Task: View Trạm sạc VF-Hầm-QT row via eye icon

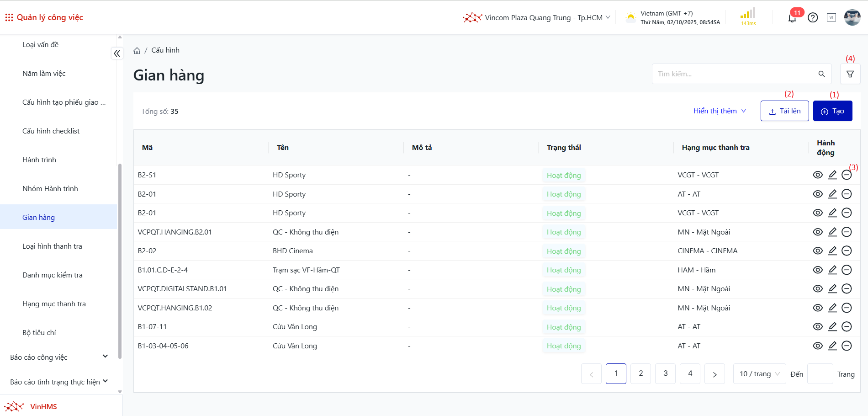Action: (818, 270)
